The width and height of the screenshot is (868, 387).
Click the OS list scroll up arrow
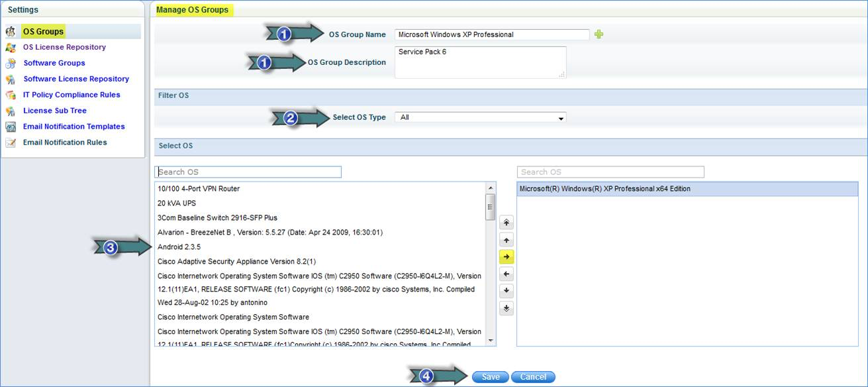pyautogui.click(x=491, y=188)
